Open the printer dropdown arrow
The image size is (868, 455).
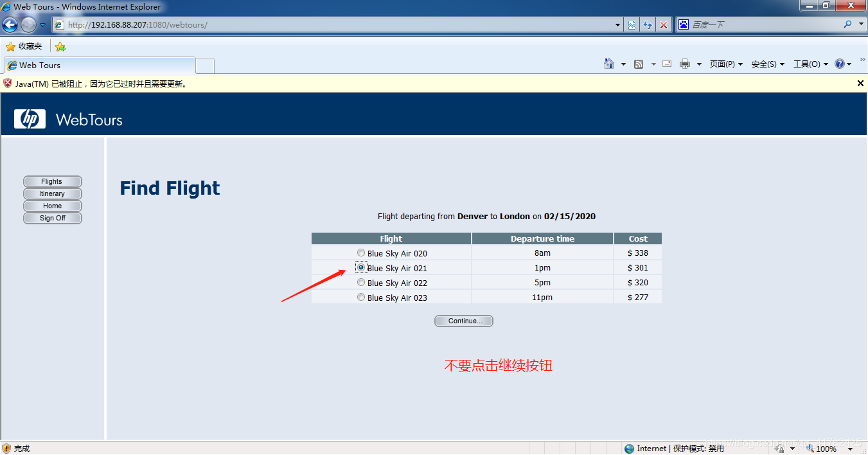[x=699, y=64]
